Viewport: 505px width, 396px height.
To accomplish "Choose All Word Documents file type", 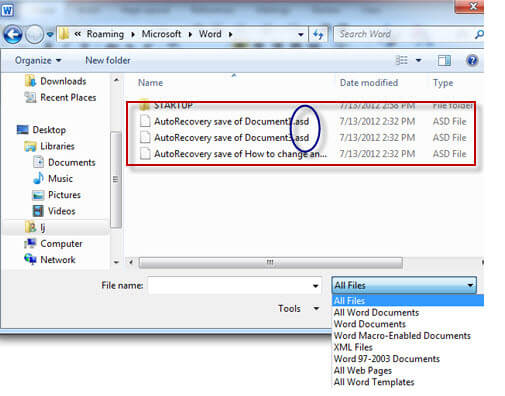I will tap(376, 312).
